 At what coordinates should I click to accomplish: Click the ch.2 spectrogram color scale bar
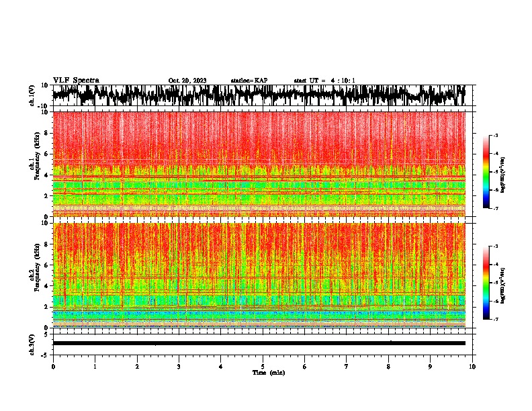tap(486, 283)
